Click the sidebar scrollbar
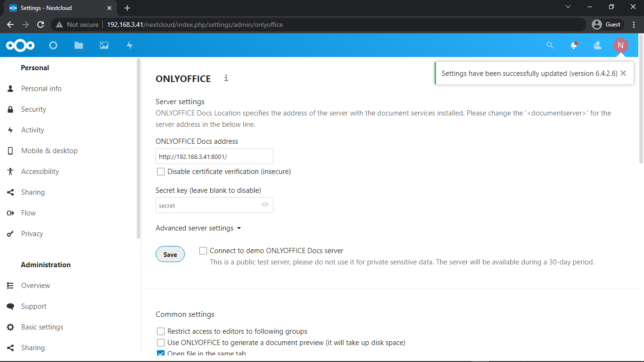Viewport: 644px width, 362px height. click(x=138, y=148)
